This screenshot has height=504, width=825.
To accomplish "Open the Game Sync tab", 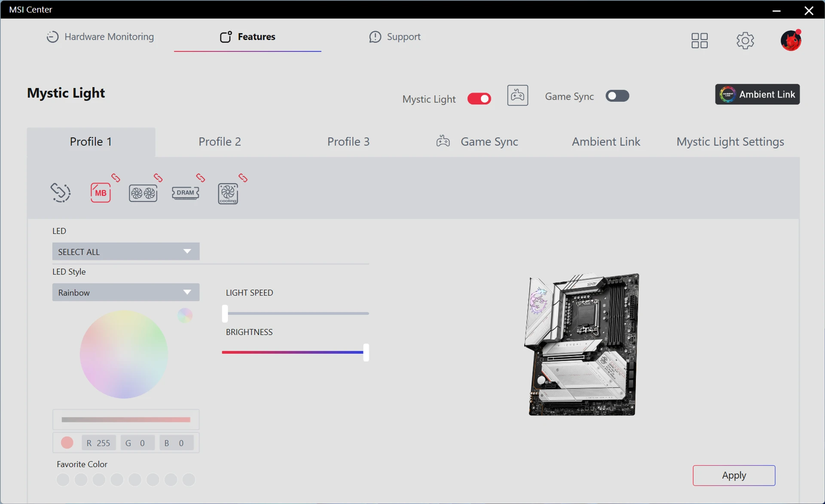I will point(477,142).
